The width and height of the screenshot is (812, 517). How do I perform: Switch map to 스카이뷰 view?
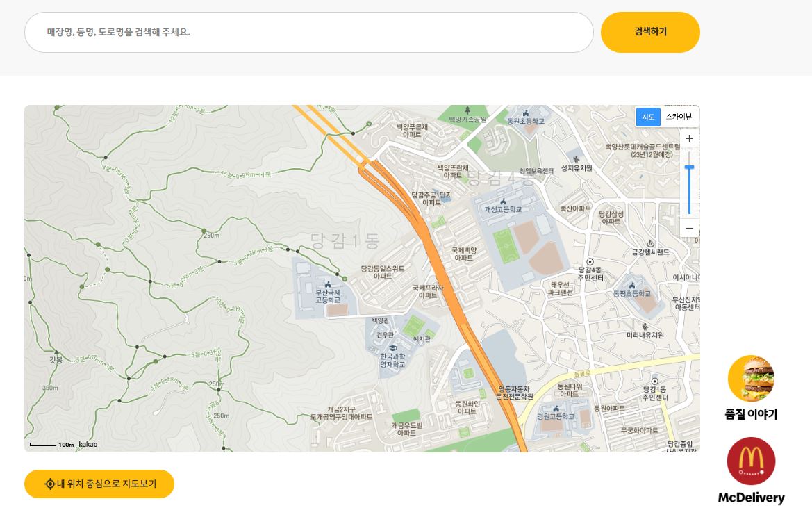click(679, 117)
